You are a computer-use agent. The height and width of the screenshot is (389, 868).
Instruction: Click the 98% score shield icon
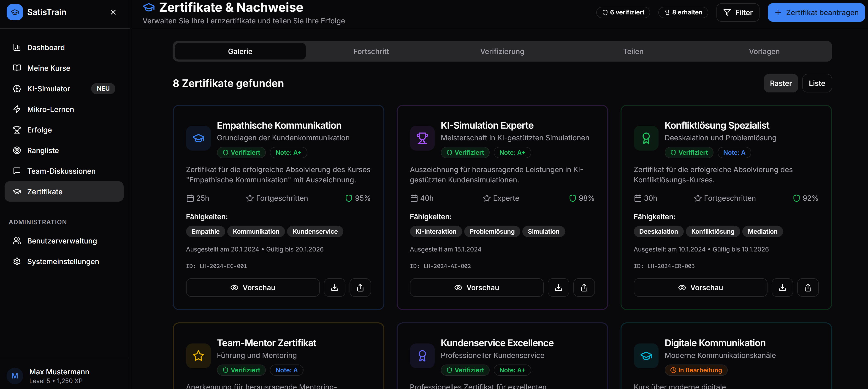572,198
